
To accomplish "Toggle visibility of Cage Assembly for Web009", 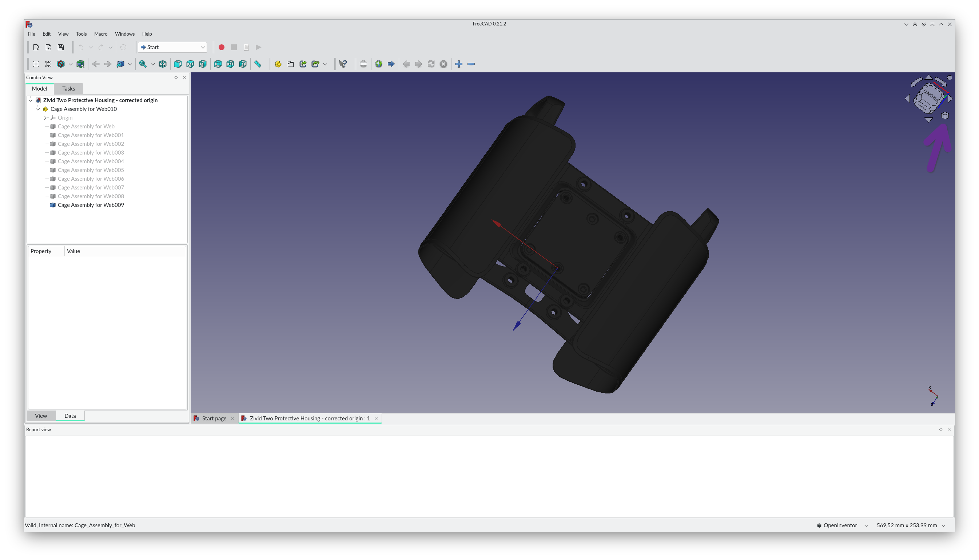I will click(x=53, y=205).
